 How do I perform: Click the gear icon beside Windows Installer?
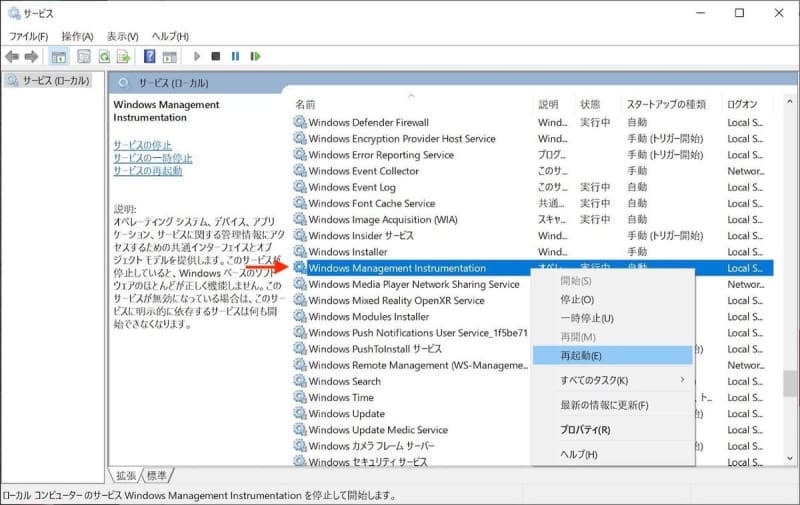(x=300, y=251)
